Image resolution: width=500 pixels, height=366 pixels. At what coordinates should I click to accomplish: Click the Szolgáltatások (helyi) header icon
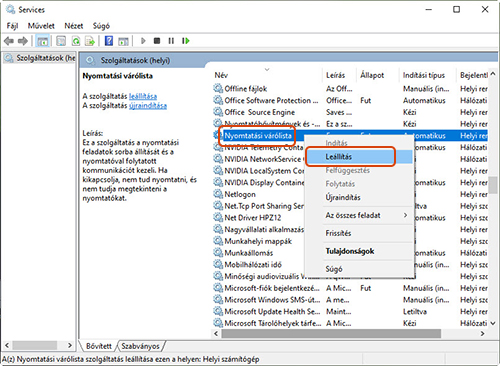click(90, 60)
